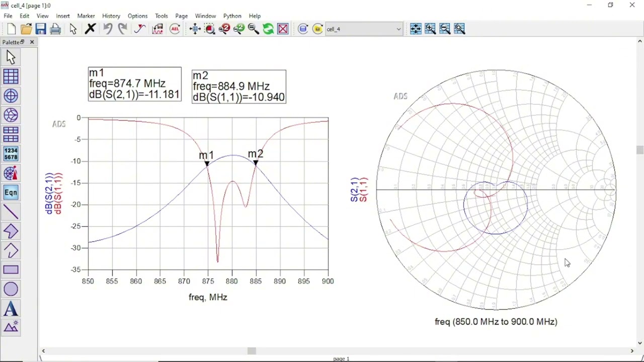
Task: Open the View menu
Action: (x=42, y=16)
